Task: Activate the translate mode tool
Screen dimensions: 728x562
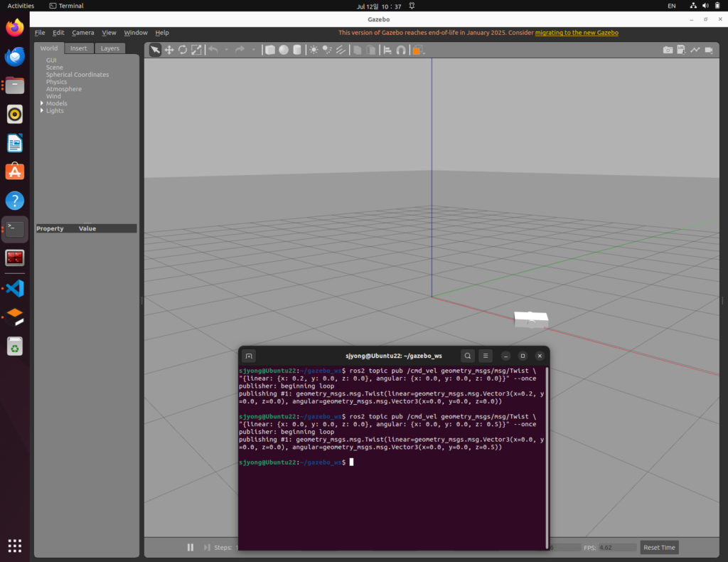Action: click(169, 50)
